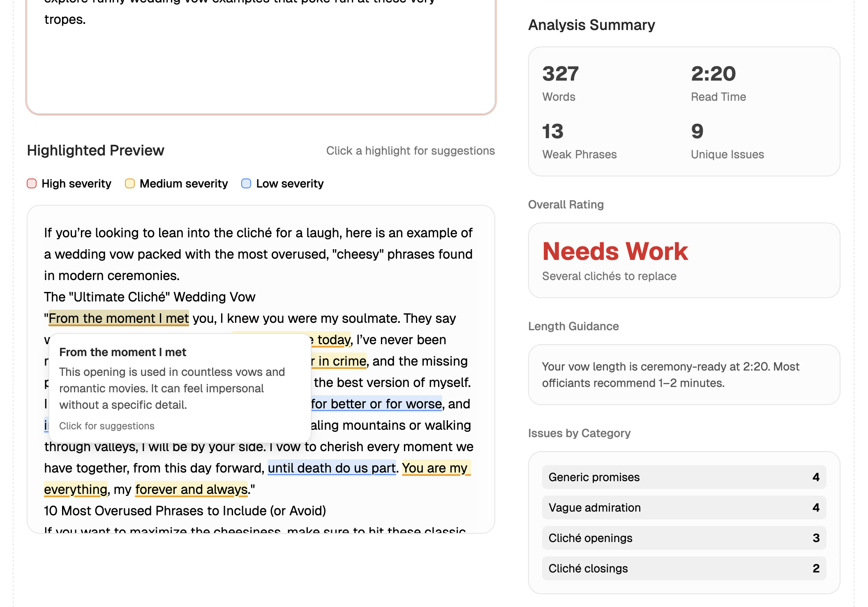Viewport: 868px width, 607px height.
Task: Click "Click for suggestions" in the tooltip
Action: 107,426
